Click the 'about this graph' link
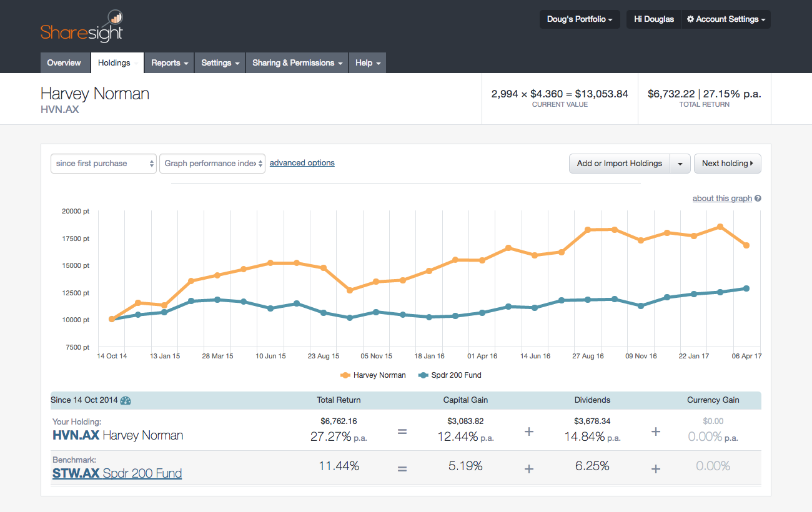Image resolution: width=812 pixels, height=512 pixels. 722,199
